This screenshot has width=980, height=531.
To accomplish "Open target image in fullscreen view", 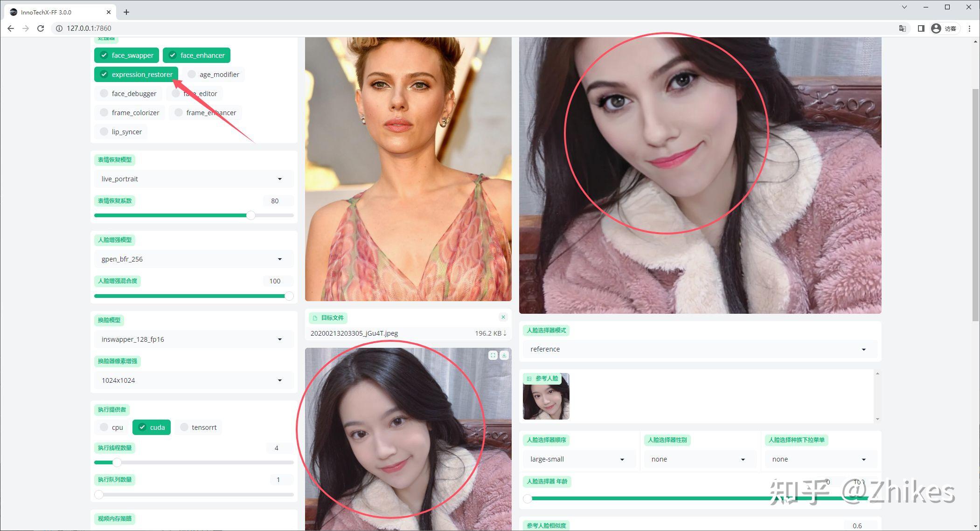I will point(493,355).
